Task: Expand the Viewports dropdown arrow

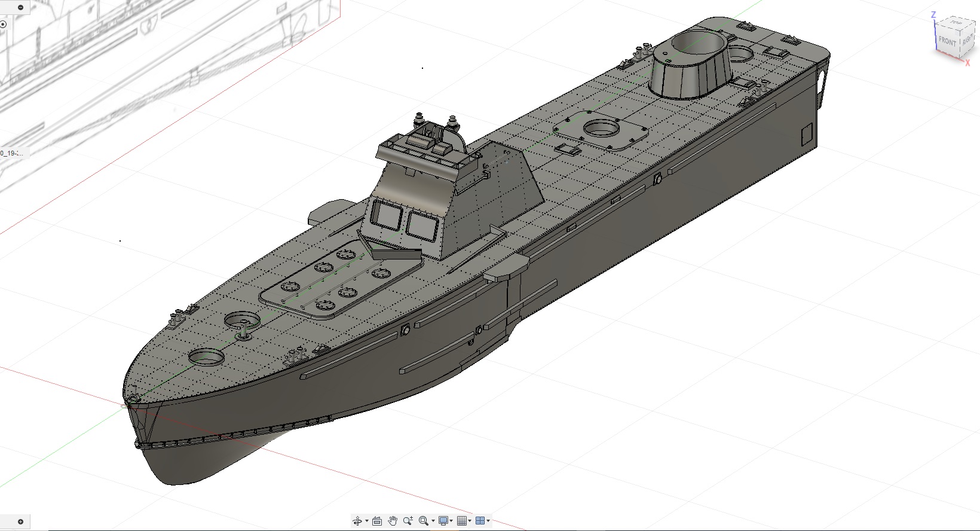Action: (x=488, y=521)
